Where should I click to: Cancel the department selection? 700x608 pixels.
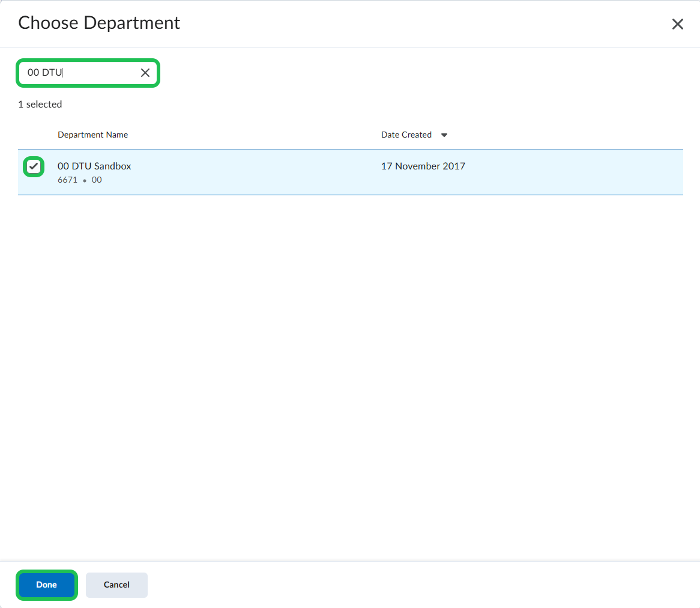click(x=116, y=585)
